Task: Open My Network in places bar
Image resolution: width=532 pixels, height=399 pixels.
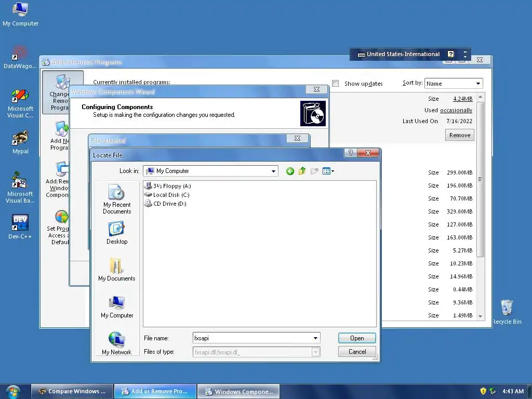Action: [117, 344]
